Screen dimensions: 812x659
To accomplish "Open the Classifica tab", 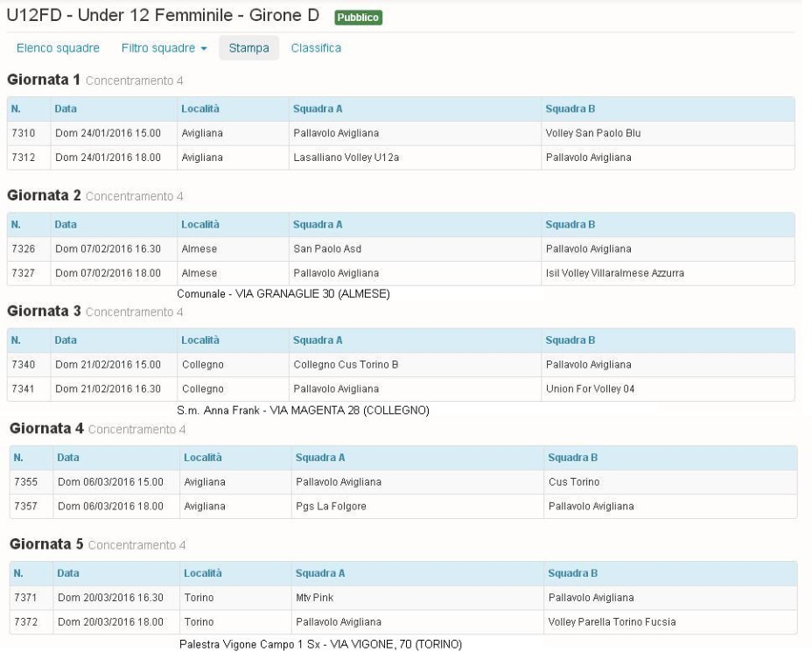I will pos(316,47).
